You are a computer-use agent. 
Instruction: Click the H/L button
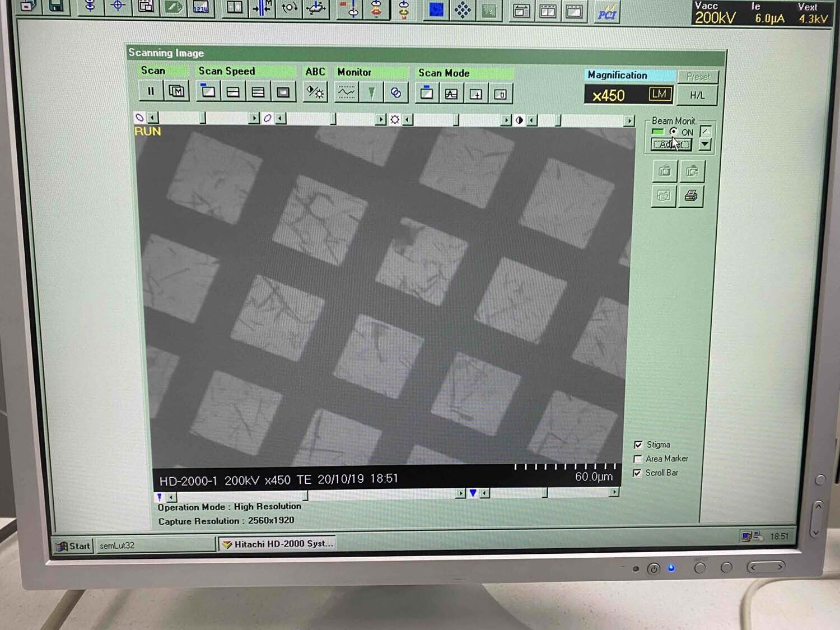[697, 95]
